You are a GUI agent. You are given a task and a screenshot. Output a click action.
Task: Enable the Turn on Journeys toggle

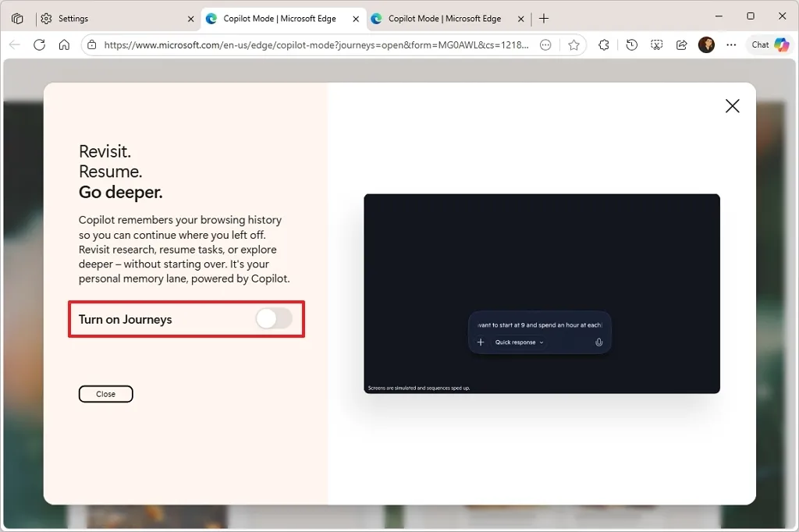coord(273,318)
